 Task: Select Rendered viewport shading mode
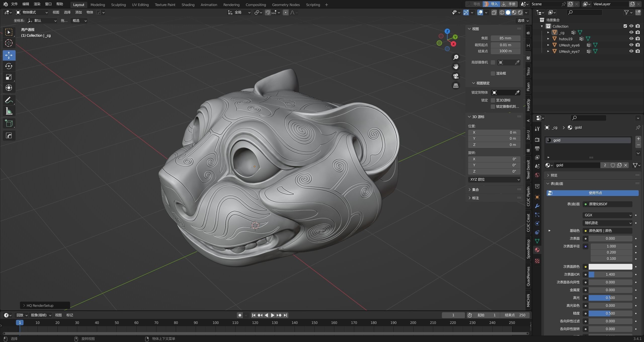tap(520, 13)
